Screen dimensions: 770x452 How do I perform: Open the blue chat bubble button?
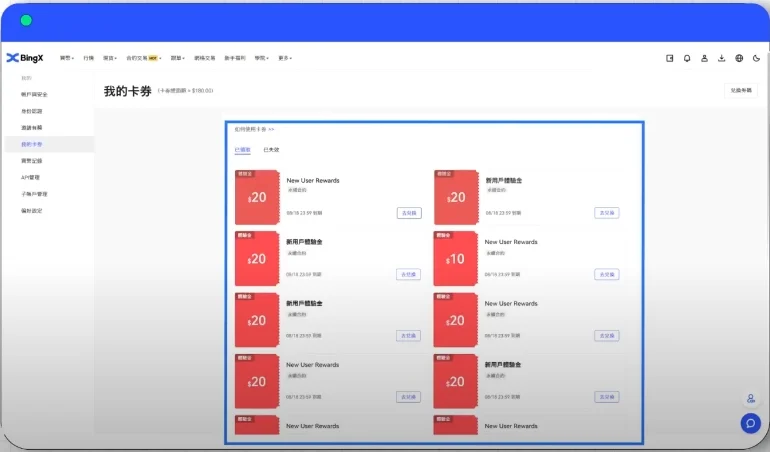click(750, 423)
